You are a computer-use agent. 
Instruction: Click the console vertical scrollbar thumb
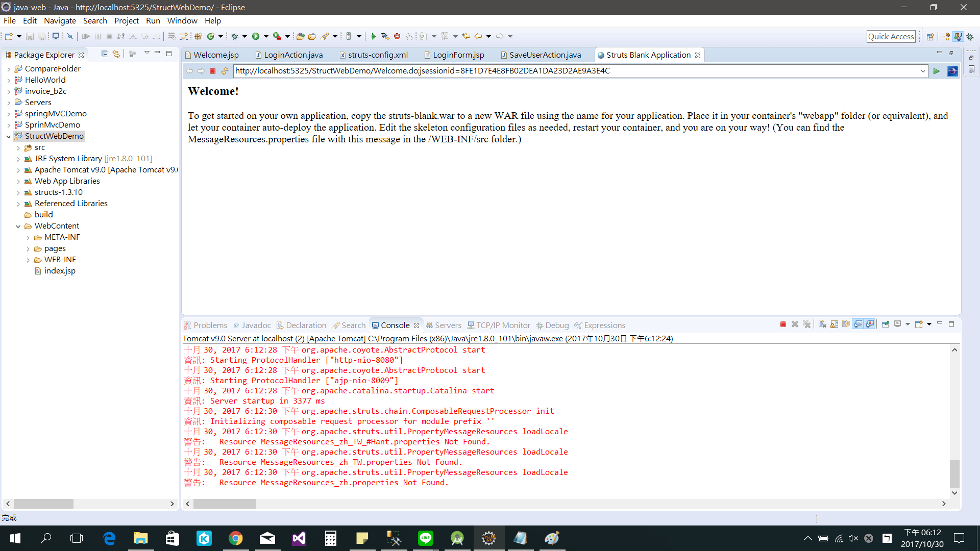[954, 473]
